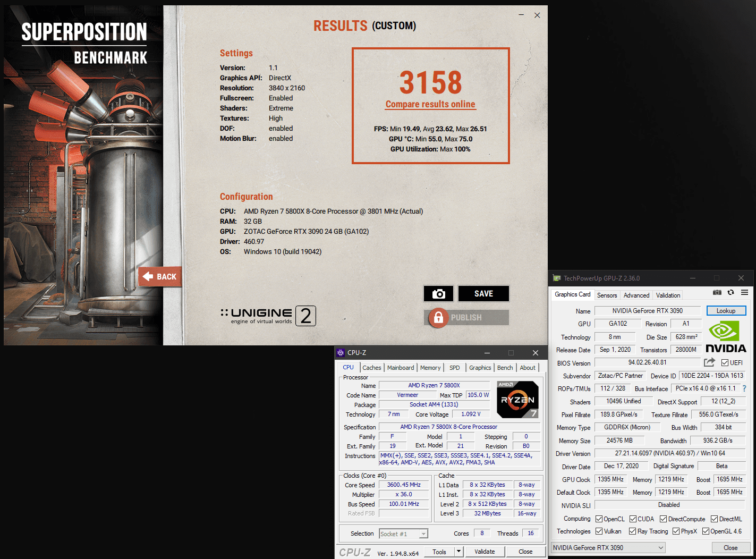Select the Graphics Card tab in GPU-Z
The height and width of the screenshot is (559, 756).
[x=573, y=294]
